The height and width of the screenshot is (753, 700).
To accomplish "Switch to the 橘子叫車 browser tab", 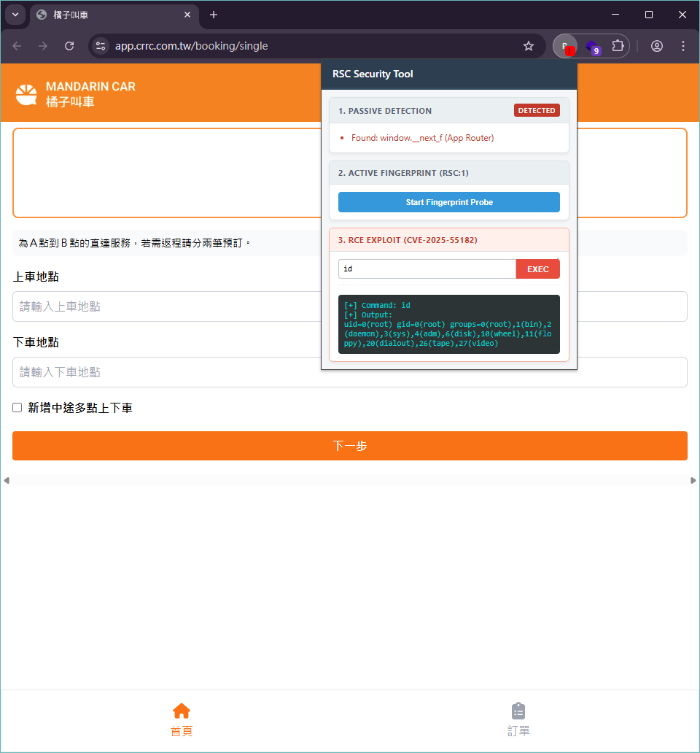I will coord(114,15).
